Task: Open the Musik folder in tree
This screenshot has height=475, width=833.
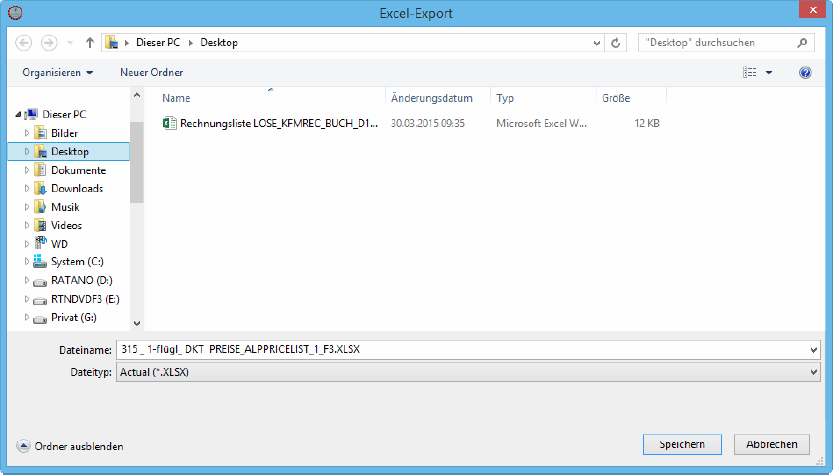Action: [65, 207]
